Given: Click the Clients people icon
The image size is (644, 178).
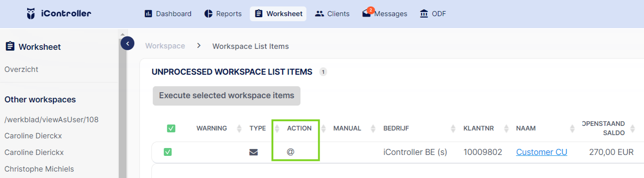Looking at the screenshot, I should point(319,14).
